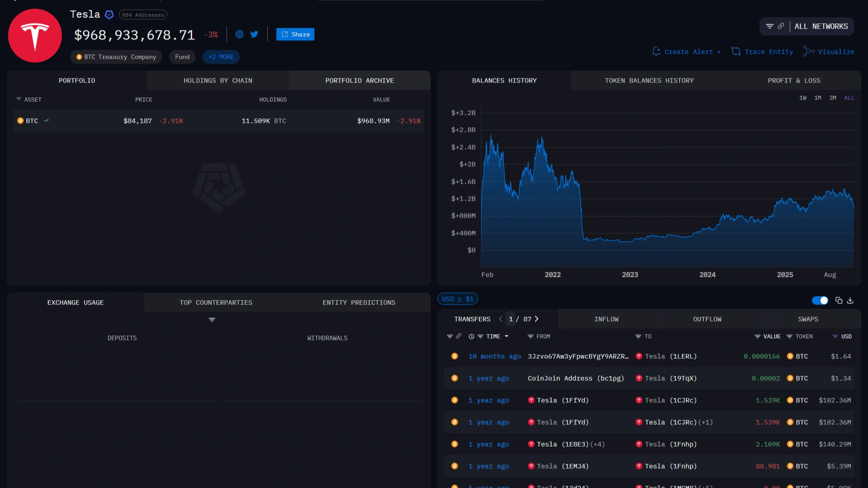The image size is (868, 488).
Task: Download transfers data icon
Action: (x=850, y=301)
